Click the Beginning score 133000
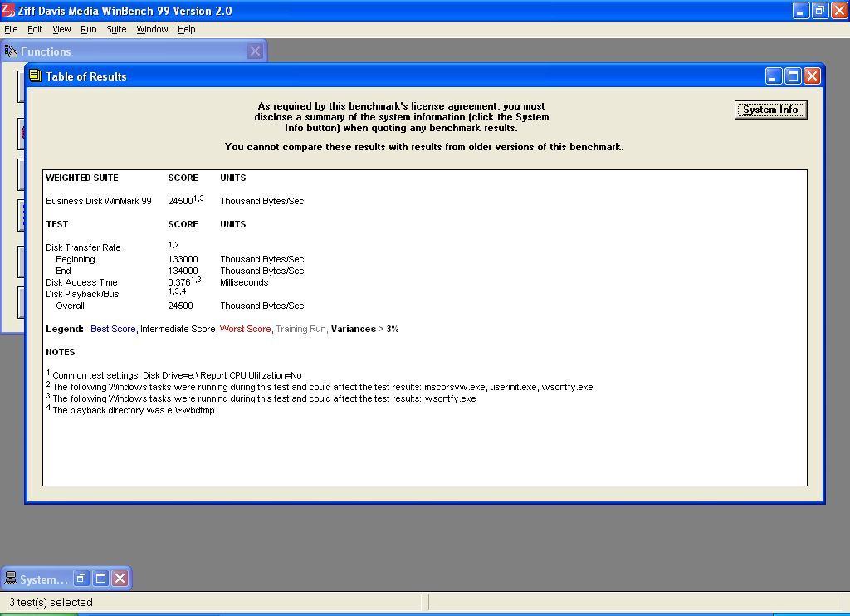The height and width of the screenshot is (616, 850). pyautogui.click(x=183, y=259)
